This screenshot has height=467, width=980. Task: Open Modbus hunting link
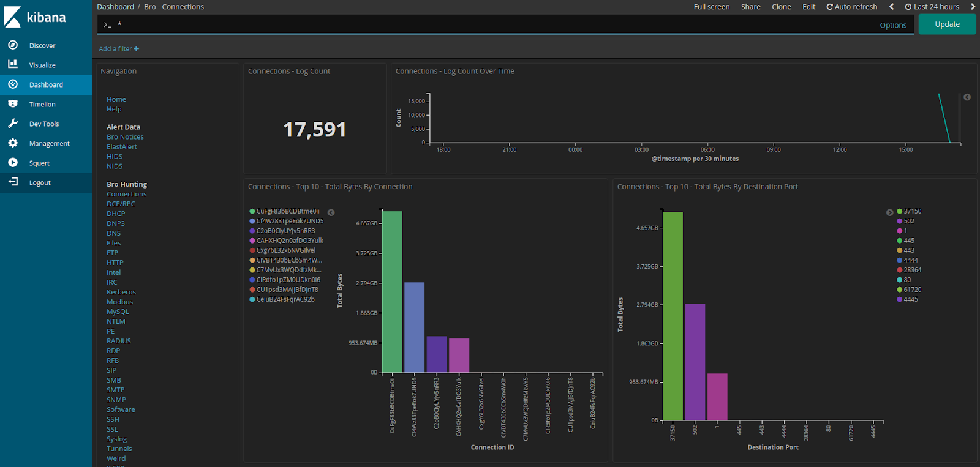tap(120, 302)
